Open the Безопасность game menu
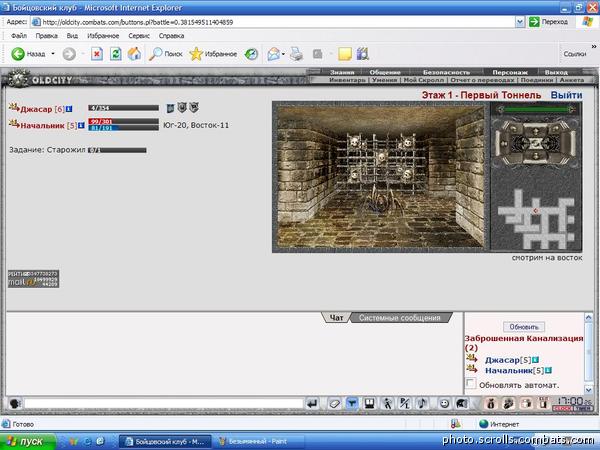The height and width of the screenshot is (450, 600). pos(446,72)
